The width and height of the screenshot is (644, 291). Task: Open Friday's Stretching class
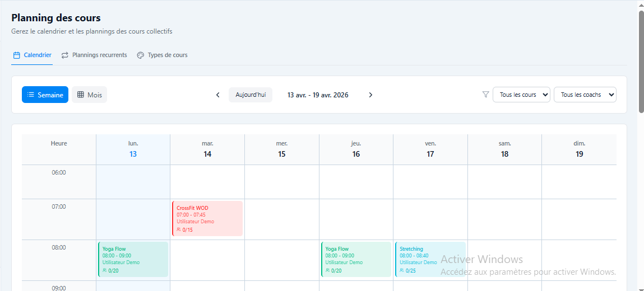pos(430,260)
